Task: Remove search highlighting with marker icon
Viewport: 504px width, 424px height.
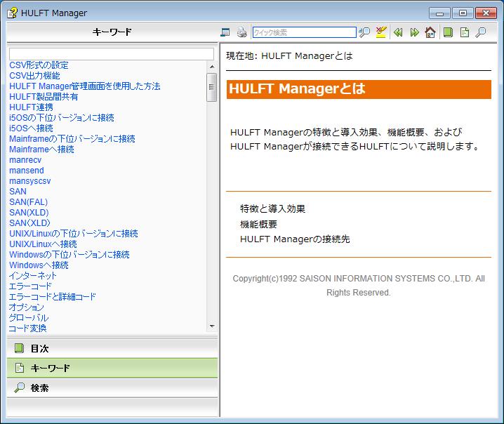Action: pyautogui.click(x=381, y=32)
